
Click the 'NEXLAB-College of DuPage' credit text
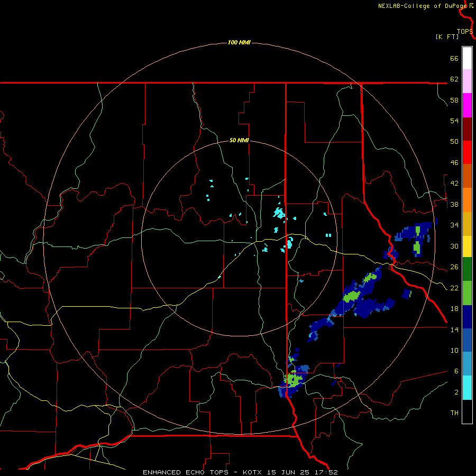(423, 6)
